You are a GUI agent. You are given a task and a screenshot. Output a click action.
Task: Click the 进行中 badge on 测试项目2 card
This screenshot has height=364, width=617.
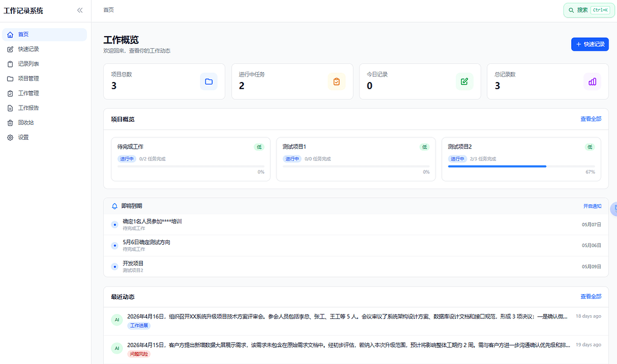point(457,159)
